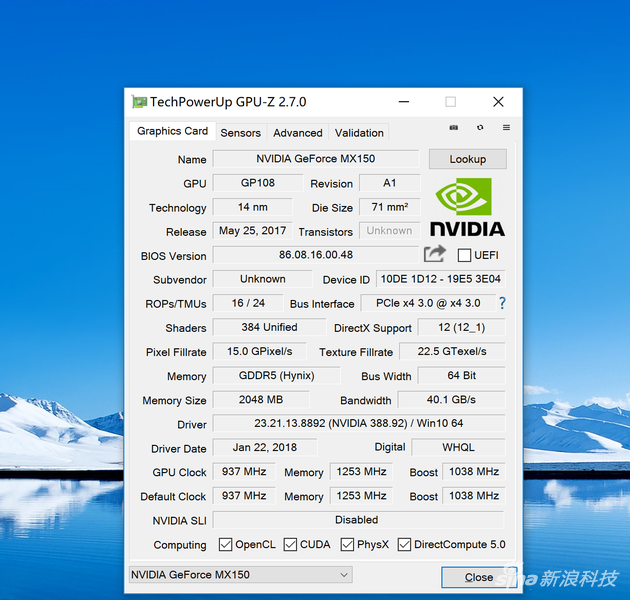Open the GPU selection dropdown
This screenshot has width=630, height=600.
240,575
